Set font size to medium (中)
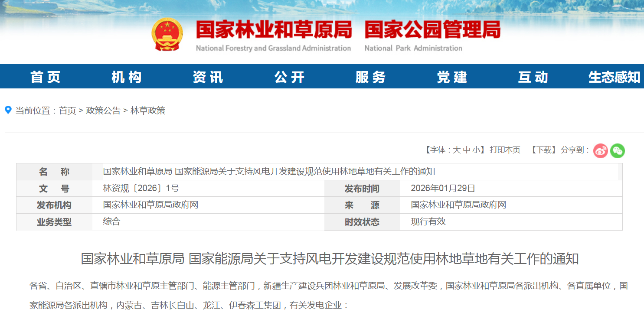The image size is (644, 319). 467,150
